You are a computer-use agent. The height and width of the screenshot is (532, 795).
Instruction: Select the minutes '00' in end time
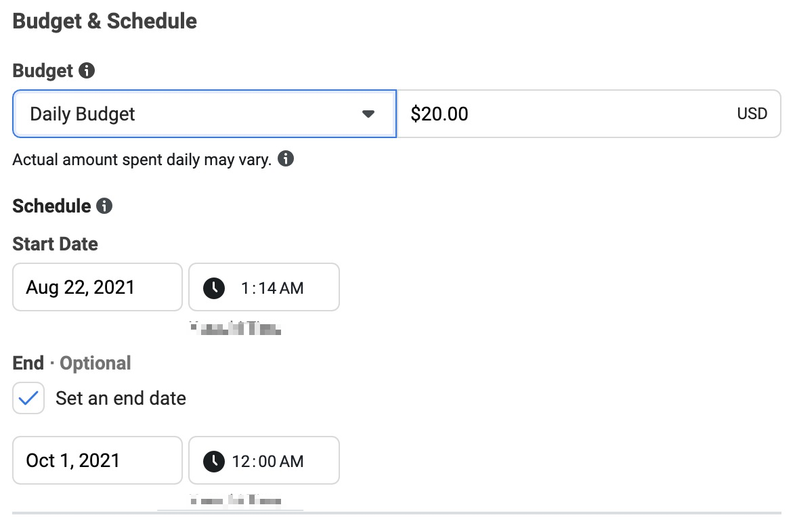(x=266, y=462)
